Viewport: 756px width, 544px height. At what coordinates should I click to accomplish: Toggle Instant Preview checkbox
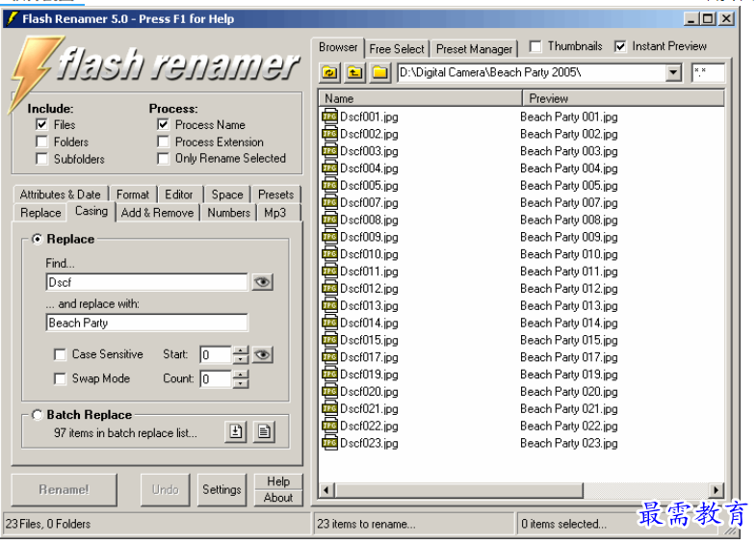(620, 47)
